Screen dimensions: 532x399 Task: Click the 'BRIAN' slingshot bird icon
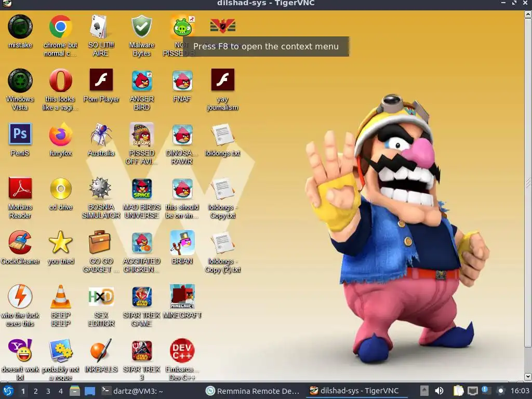[x=182, y=242]
